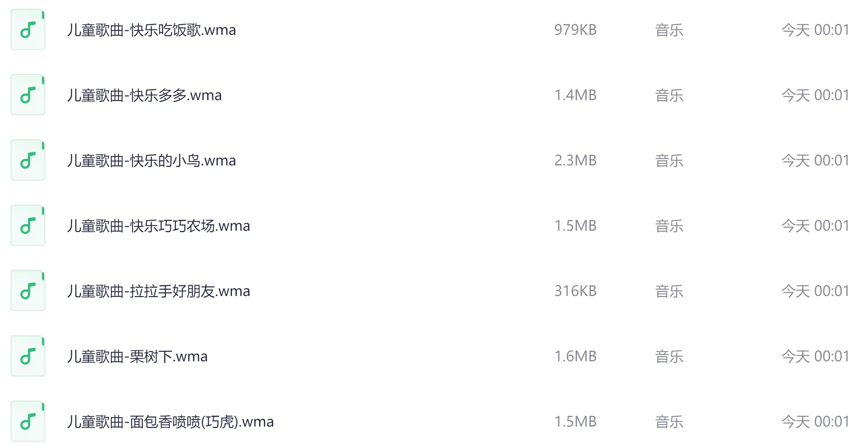The width and height of the screenshot is (868, 444).
Task: Click the audio icon for 面包香喷喷(巧虎).wma
Action: point(28,422)
